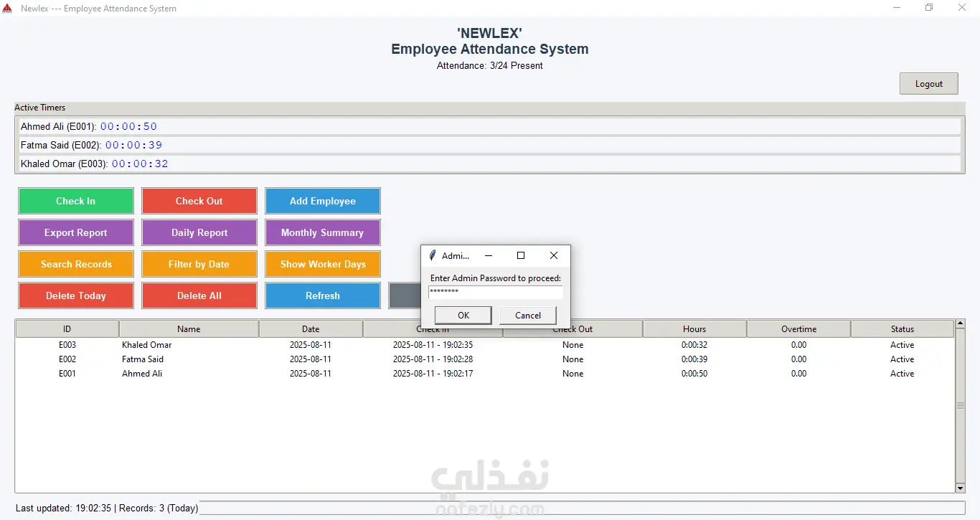
Task: Click Export Report button
Action: click(x=75, y=232)
